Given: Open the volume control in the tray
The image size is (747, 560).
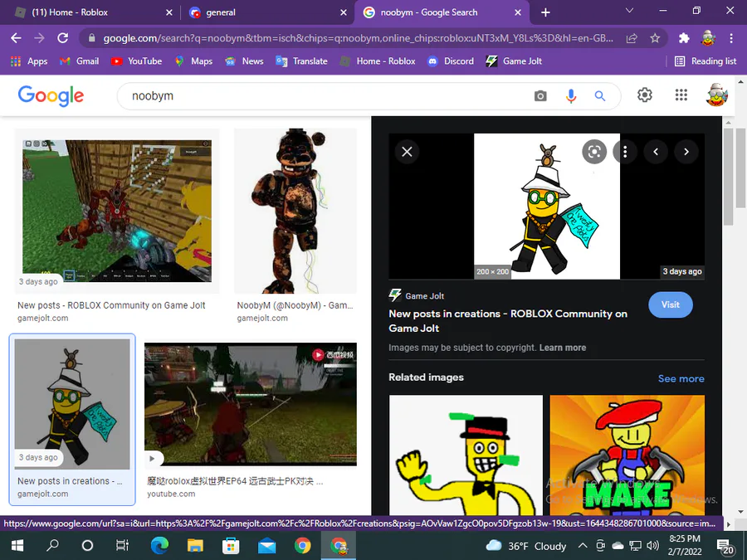Looking at the screenshot, I should [653, 546].
